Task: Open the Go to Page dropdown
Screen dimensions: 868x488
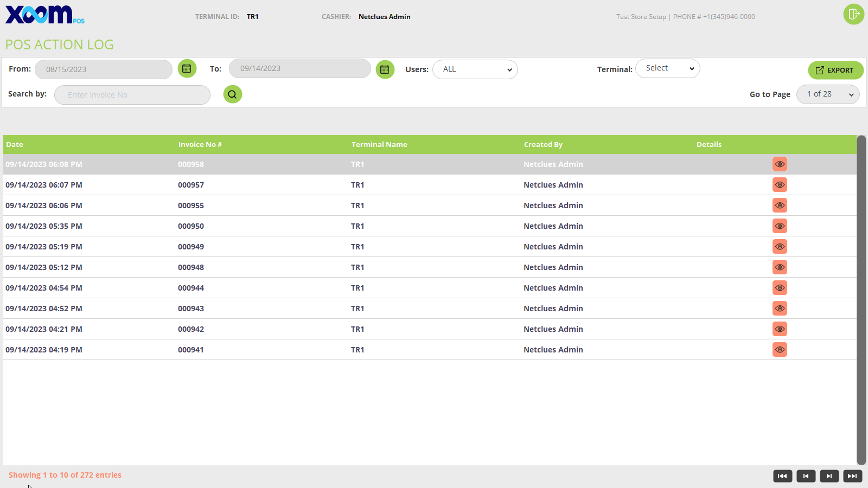Action: point(828,94)
